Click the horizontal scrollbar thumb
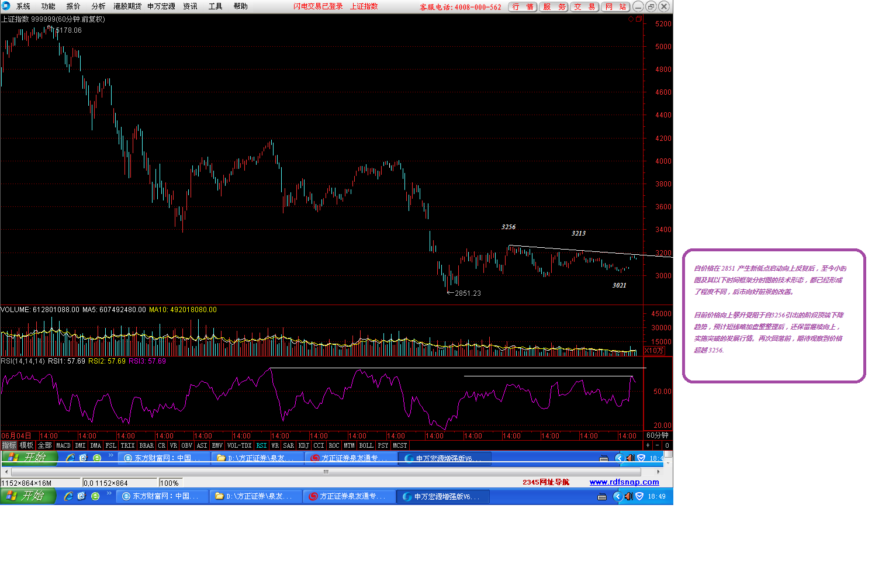 (x=326, y=472)
